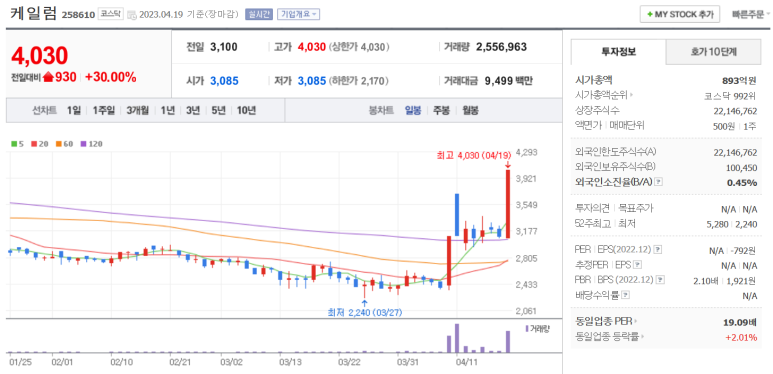The width and height of the screenshot is (773, 374).
Task: Click the 액면가 value 500원 | 1주
Action: [x=735, y=126]
